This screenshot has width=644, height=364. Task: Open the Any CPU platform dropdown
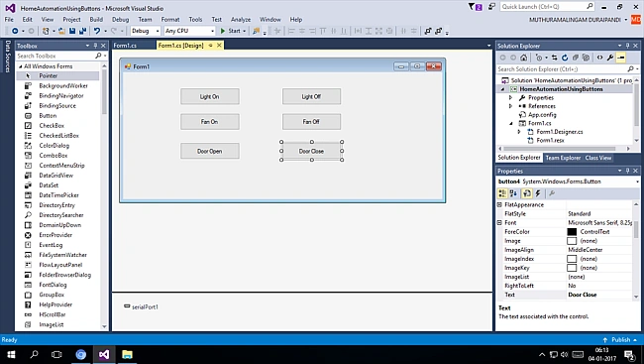click(x=190, y=31)
